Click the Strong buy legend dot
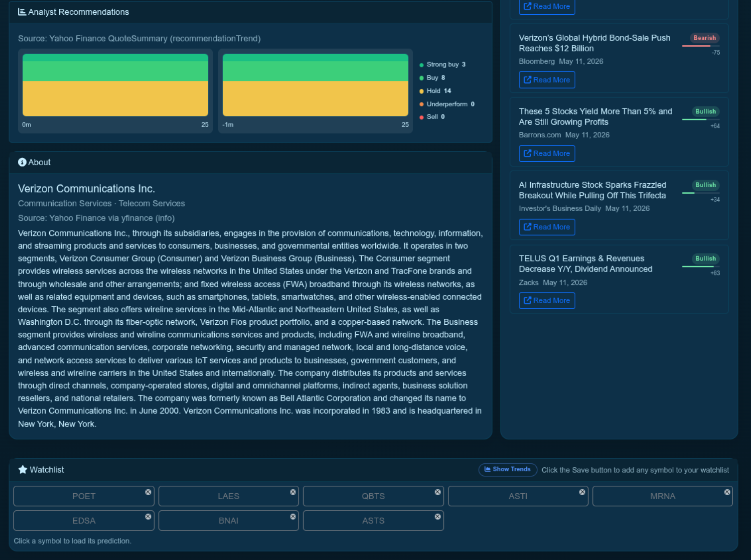 coord(421,65)
